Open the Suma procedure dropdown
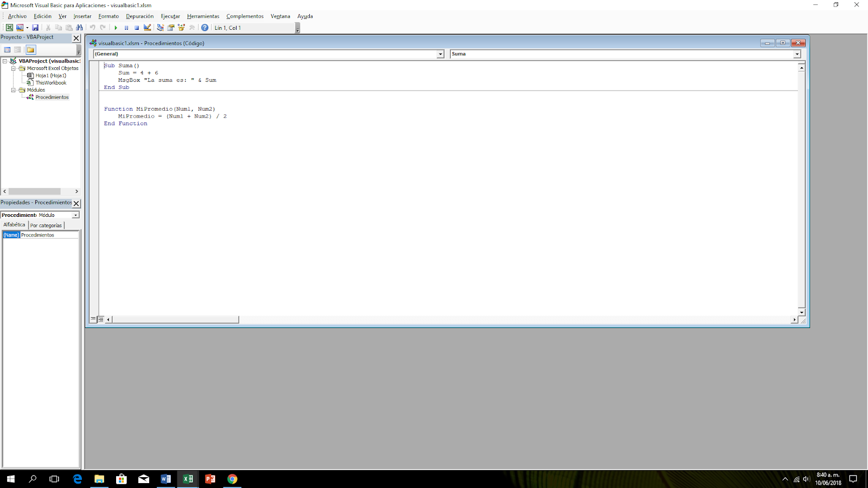The image size is (868, 488). (x=797, y=54)
